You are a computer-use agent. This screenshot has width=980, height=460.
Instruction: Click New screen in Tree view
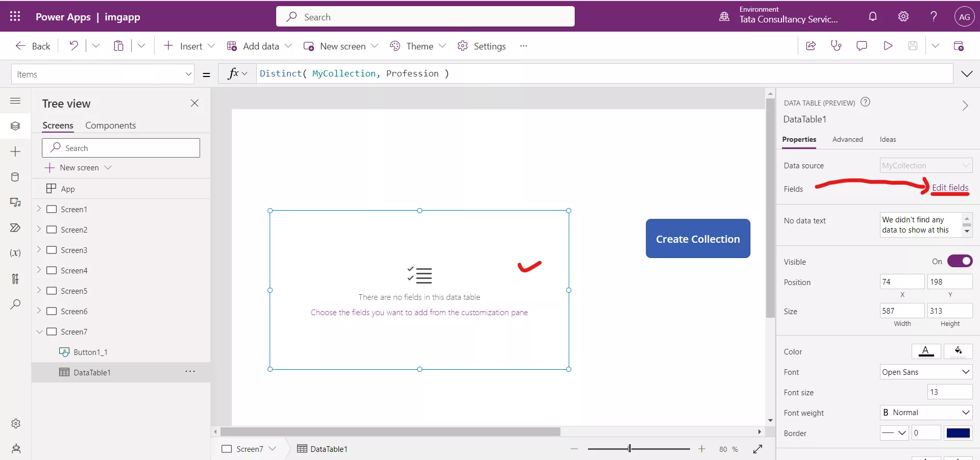click(x=78, y=168)
